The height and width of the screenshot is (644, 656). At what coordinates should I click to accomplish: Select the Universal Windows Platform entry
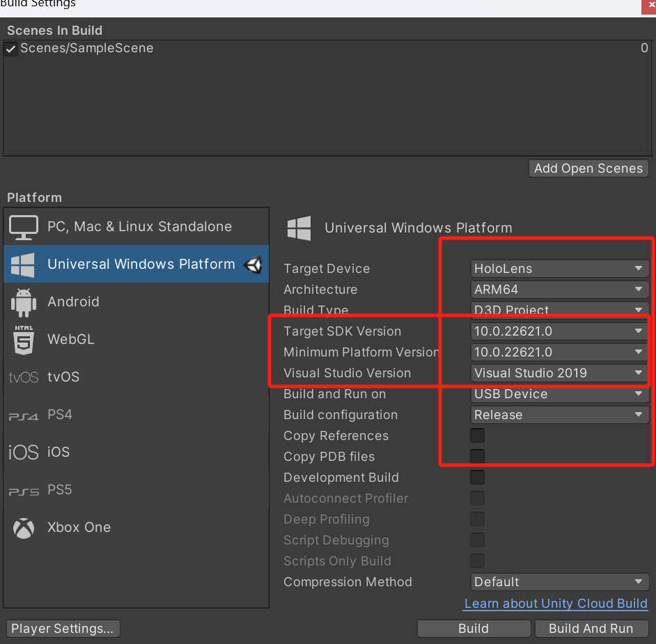[136, 264]
